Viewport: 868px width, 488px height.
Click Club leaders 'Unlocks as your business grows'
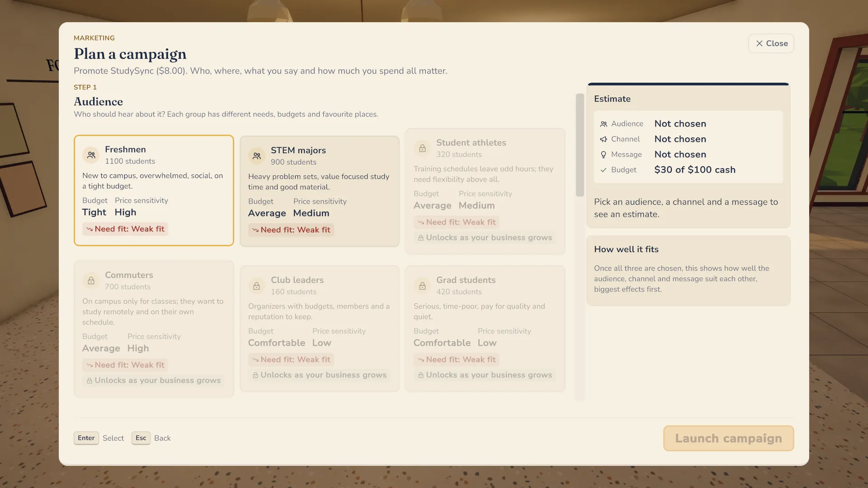coord(319,375)
